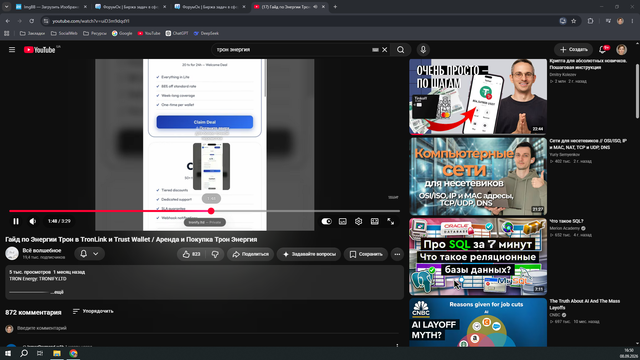This screenshot has height=360, width=640.
Task: Open the 'SocialWeb' bookmarks folder
Action: pyautogui.click(x=64, y=33)
